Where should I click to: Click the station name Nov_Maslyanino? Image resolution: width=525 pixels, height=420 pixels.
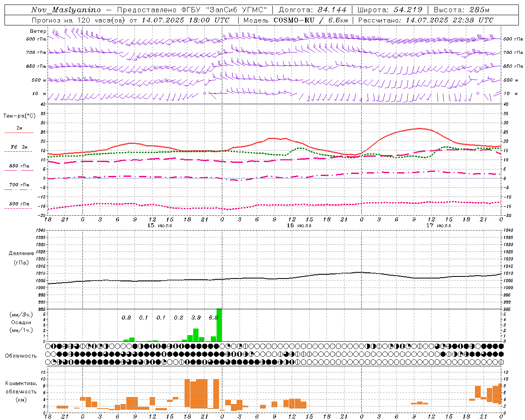pos(66,10)
